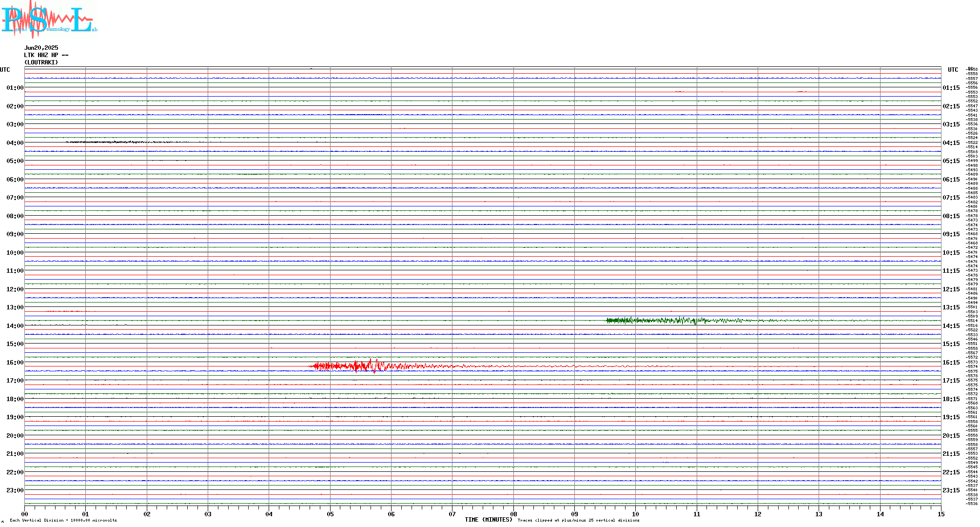
Task: Click the UTC label on the left side
Action: [x=5, y=70]
